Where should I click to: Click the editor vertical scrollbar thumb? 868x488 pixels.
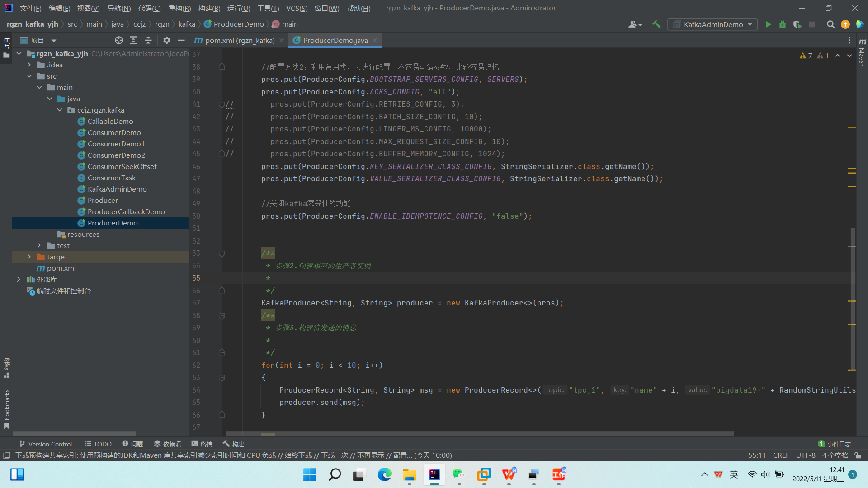tap(853, 298)
